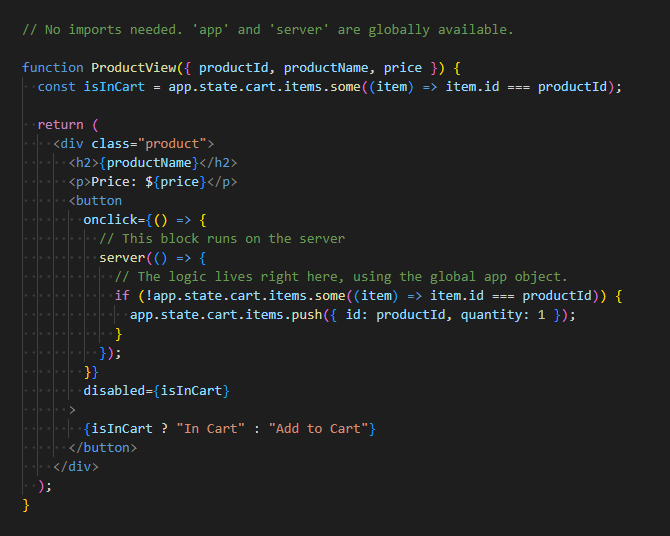Click the 'if' keyword
The image size is (670, 536).
click(121, 296)
